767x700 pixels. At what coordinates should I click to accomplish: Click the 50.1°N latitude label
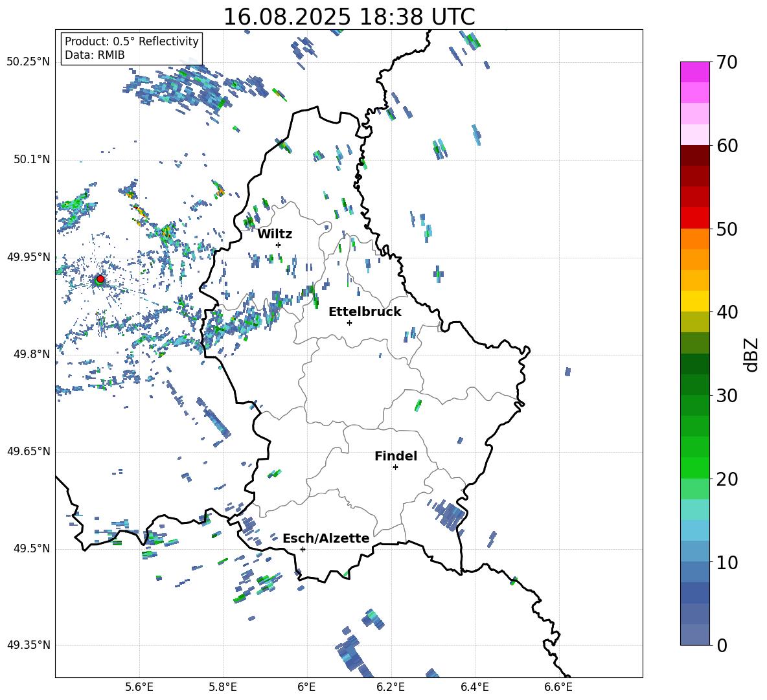[32, 160]
